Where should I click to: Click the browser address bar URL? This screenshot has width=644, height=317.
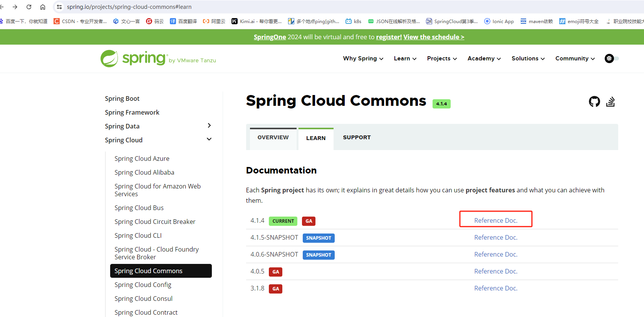[129, 7]
